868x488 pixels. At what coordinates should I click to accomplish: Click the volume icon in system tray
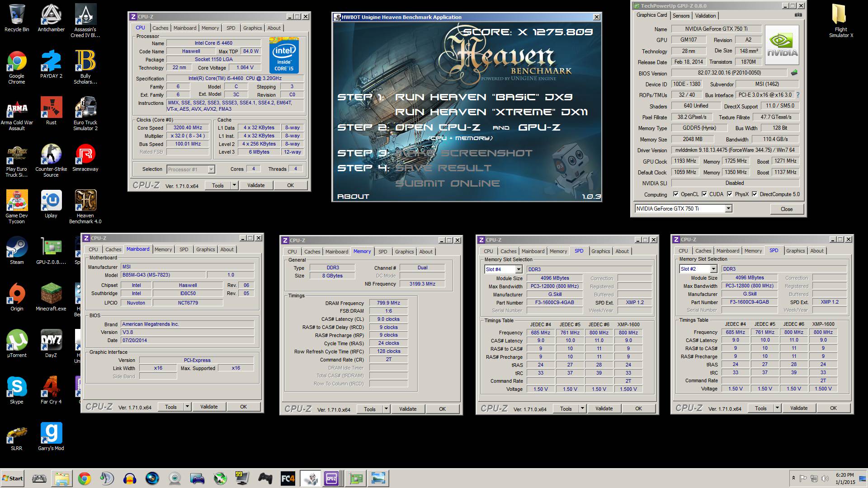(825, 478)
